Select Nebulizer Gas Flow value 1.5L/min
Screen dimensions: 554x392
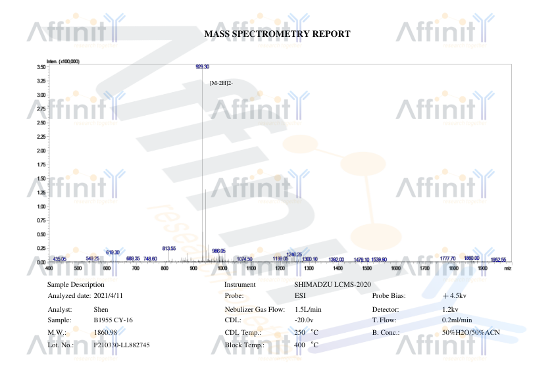click(308, 310)
